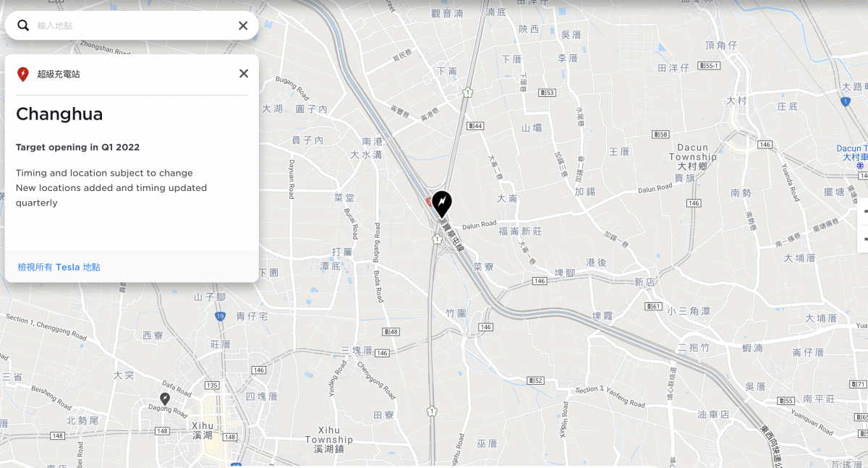868x468 pixels.
Task: Click the 彰48 road shield
Action: point(391,332)
